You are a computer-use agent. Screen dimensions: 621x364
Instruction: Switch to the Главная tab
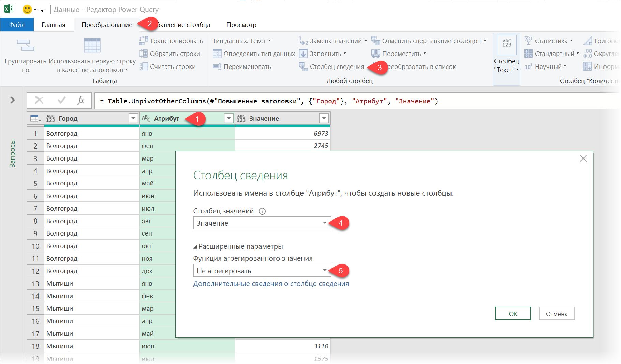click(54, 25)
